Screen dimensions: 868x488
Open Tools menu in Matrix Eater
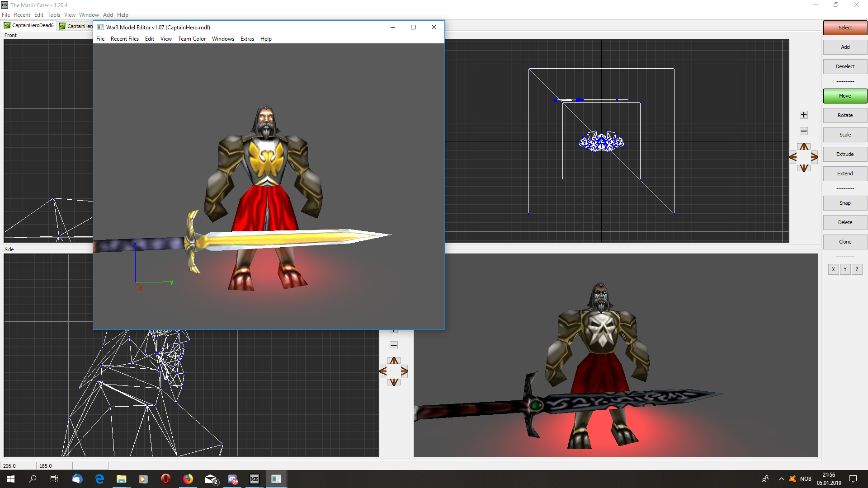pos(54,15)
